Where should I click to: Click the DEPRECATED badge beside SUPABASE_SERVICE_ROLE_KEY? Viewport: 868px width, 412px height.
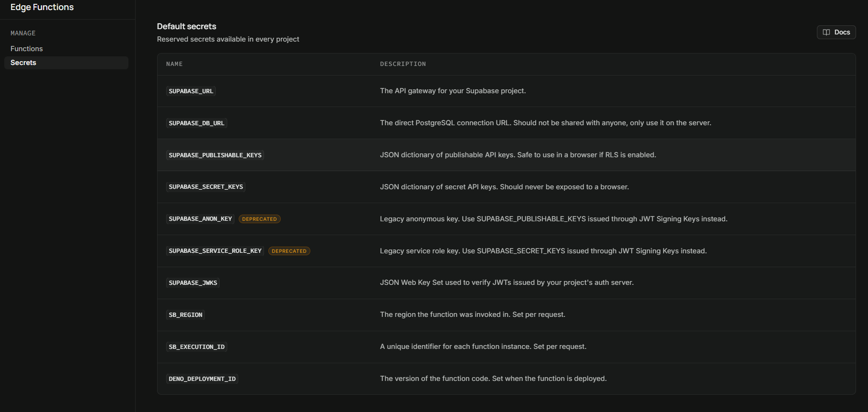click(x=289, y=251)
